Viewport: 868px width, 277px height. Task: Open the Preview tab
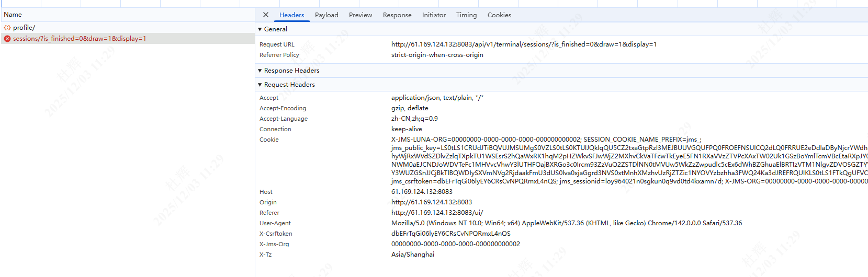point(360,15)
